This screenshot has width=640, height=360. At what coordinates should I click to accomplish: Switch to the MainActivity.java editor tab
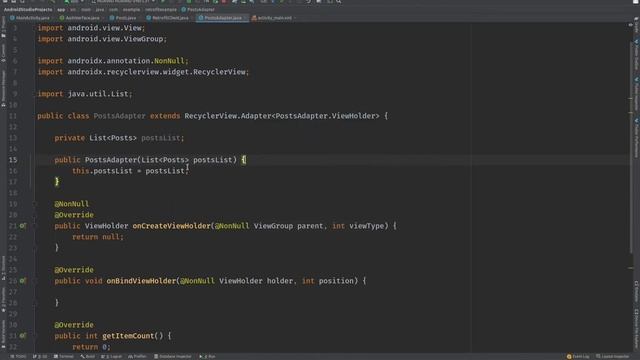[x=29, y=18]
